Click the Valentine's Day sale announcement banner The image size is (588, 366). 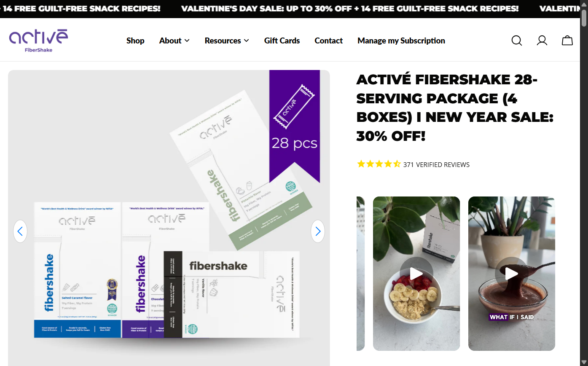click(x=350, y=8)
